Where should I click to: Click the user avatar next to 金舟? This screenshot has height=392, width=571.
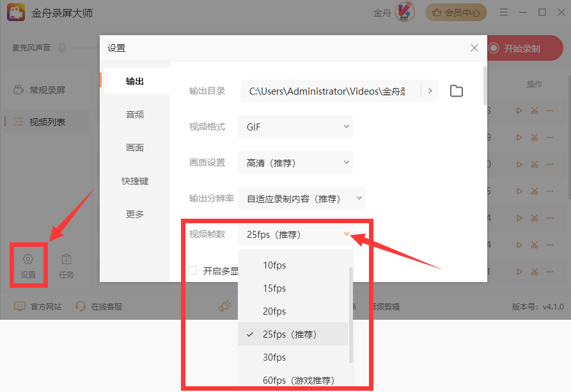405,12
